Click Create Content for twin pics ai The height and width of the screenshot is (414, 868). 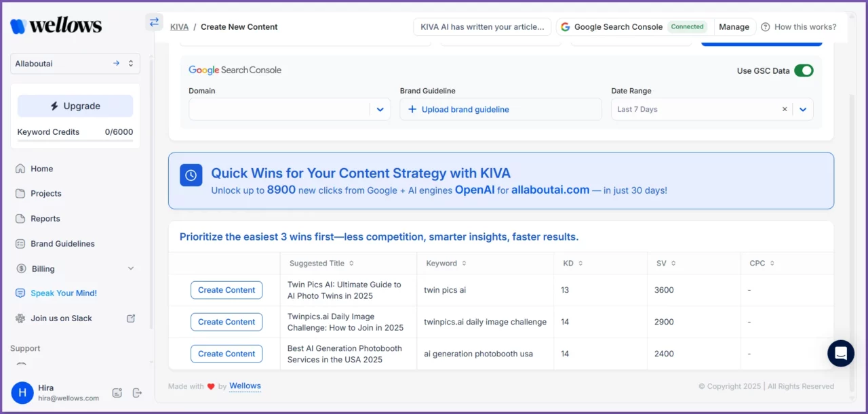pyautogui.click(x=226, y=290)
